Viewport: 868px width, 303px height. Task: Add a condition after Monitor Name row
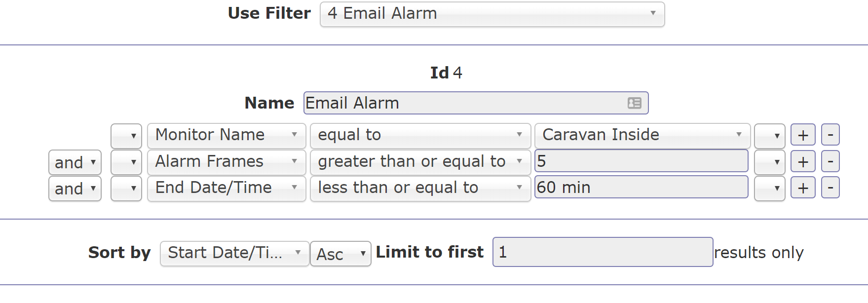pyautogui.click(x=803, y=135)
